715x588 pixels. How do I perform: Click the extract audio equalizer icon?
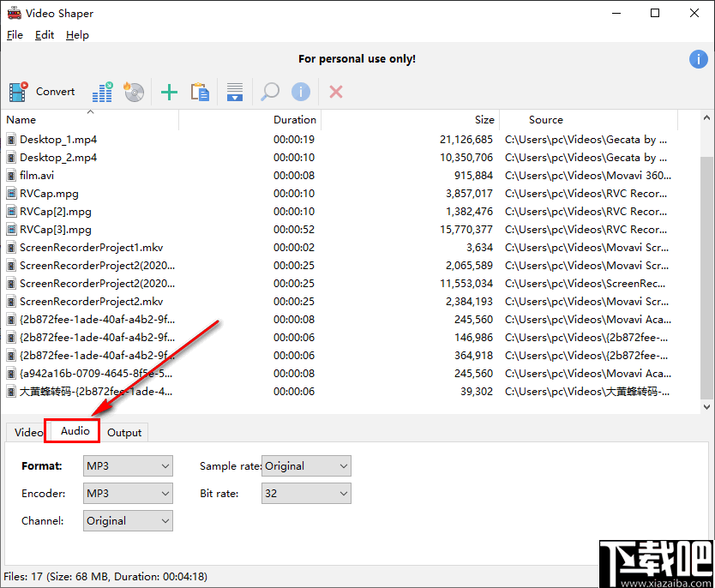102,92
